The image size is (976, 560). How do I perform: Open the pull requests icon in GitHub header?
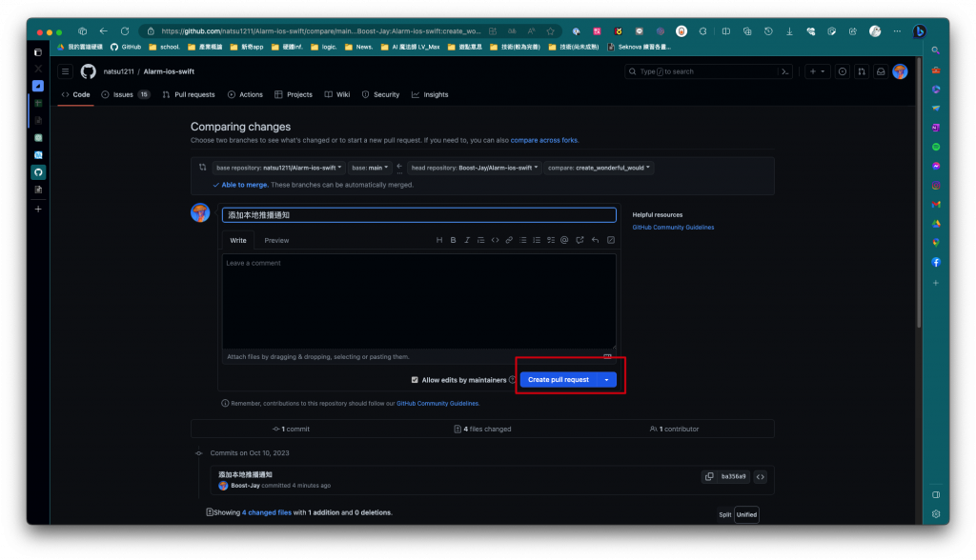(862, 71)
